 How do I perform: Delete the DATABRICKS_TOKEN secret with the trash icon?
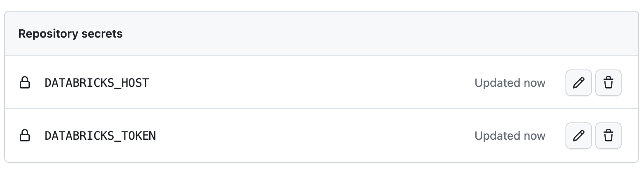pos(608,136)
